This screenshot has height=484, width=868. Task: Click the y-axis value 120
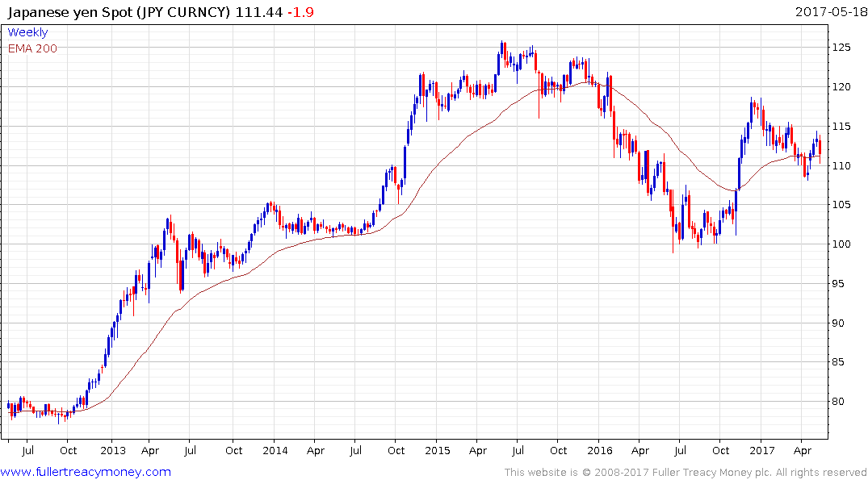(841, 87)
